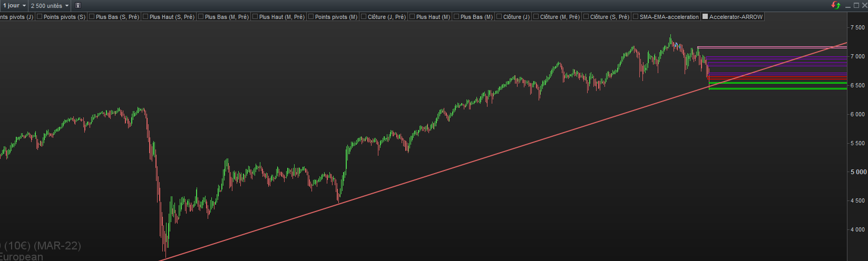Tick the Plus Bas (S, Pré) checkbox
The image size is (868, 261).
pyautogui.click(x=92, y=17)
